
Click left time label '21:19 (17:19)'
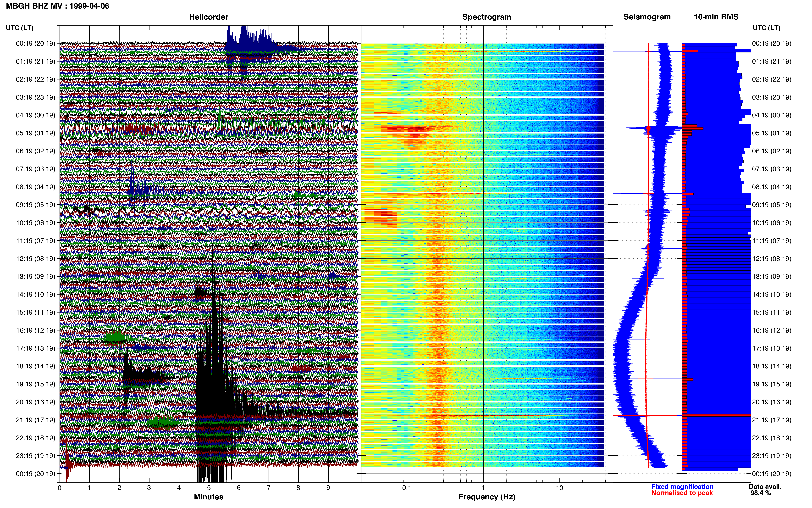[36, 420]
